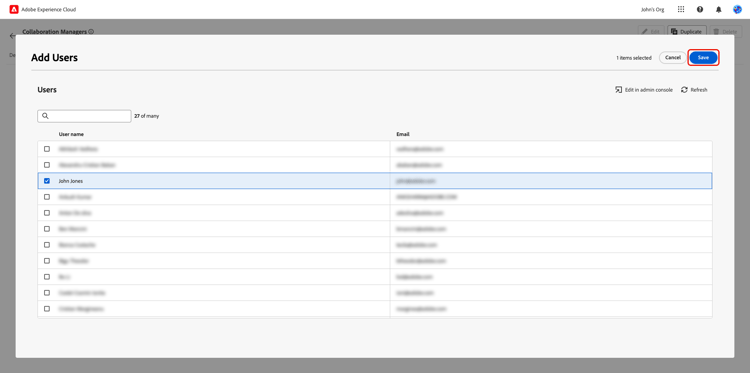Open the app switcher grid icon
750x373 pixels.
[681, 10]
